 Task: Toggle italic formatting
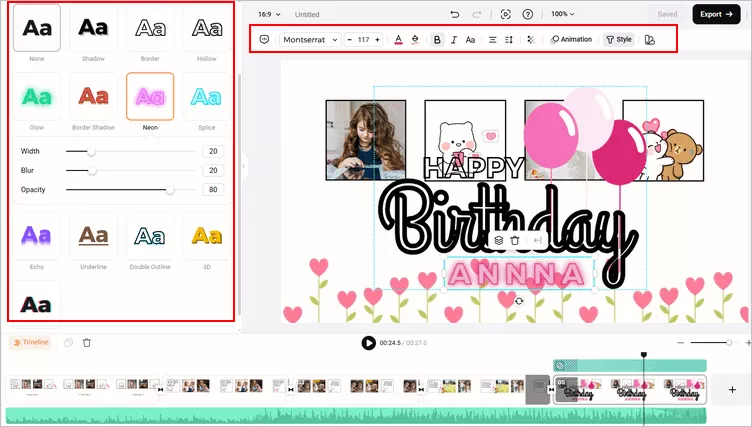(x=454, y=39)
